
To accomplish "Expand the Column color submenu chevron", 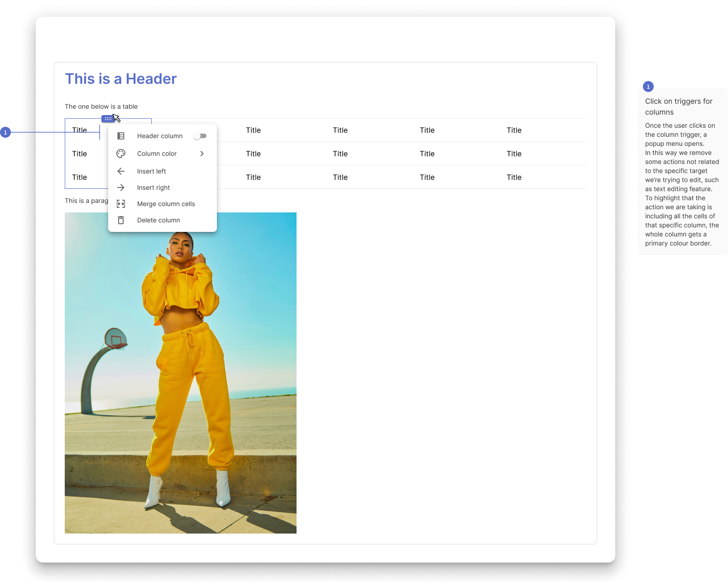I will (202, 154).
